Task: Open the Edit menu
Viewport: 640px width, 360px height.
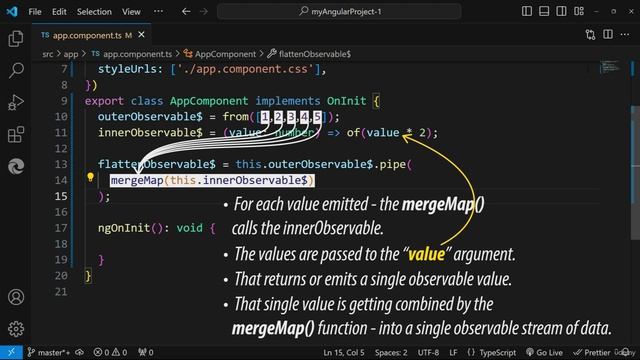Action: [59, 12]
